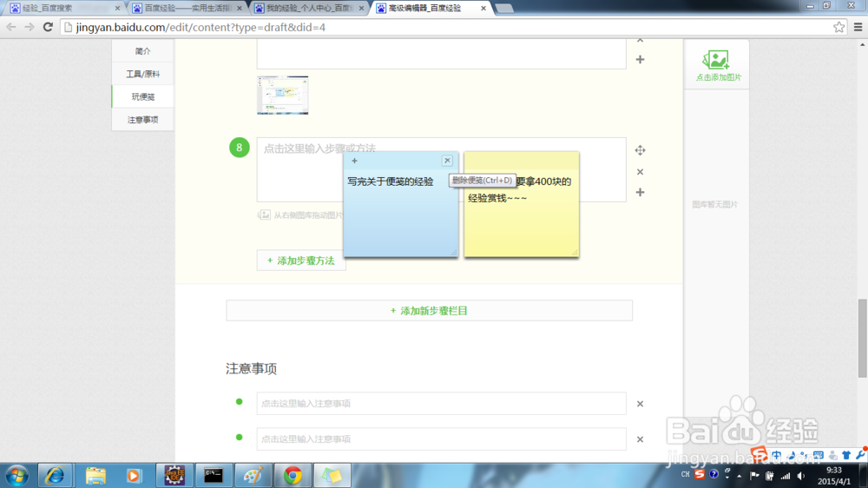The height and width of the screenshot is (488, 868).
Task: Click the second 注意事项 input field
Action: click(x=441, y=439)
